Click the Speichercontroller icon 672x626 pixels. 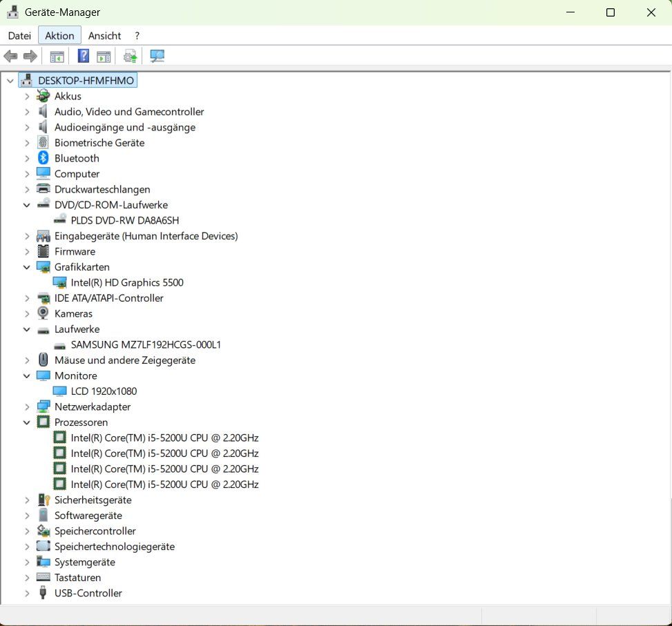(x=43, y=531)
